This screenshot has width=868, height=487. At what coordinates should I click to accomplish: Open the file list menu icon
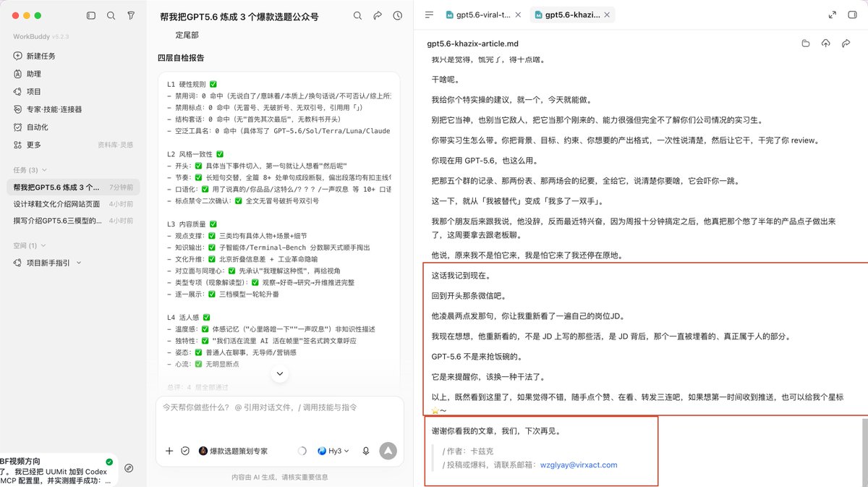pyautogui.click(x=430, y=14)
